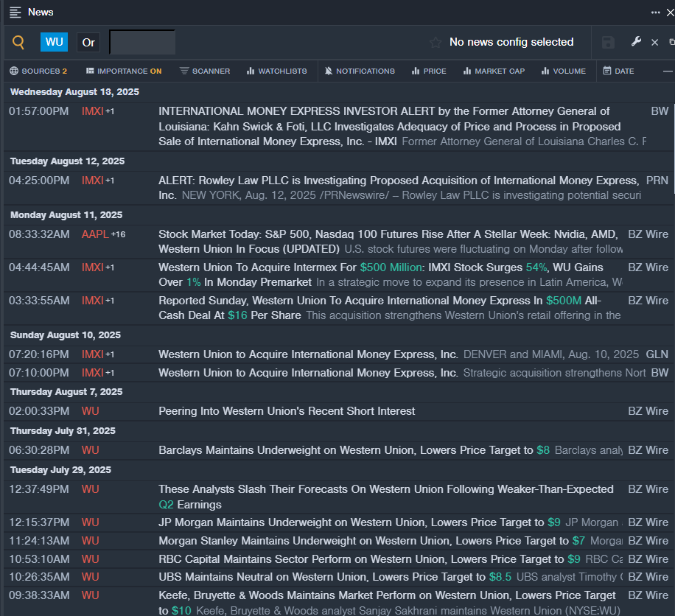Open the three-dots panel options

coord(655,13)
